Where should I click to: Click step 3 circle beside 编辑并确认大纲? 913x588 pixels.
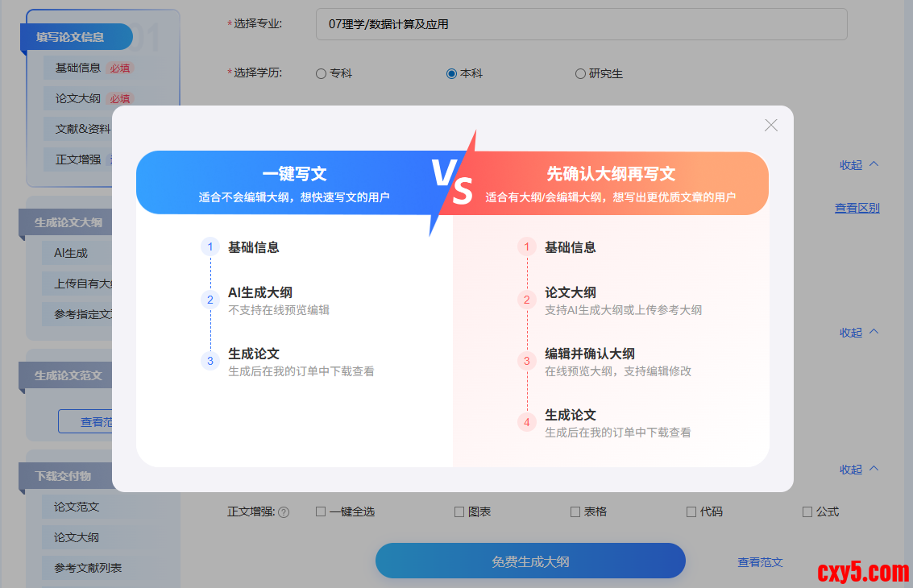(527, 361)
